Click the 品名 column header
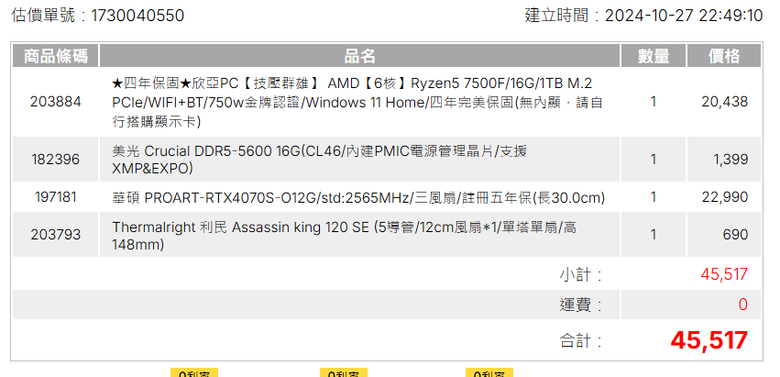Viewport: 780px width, 377px height. pos(360,56)
